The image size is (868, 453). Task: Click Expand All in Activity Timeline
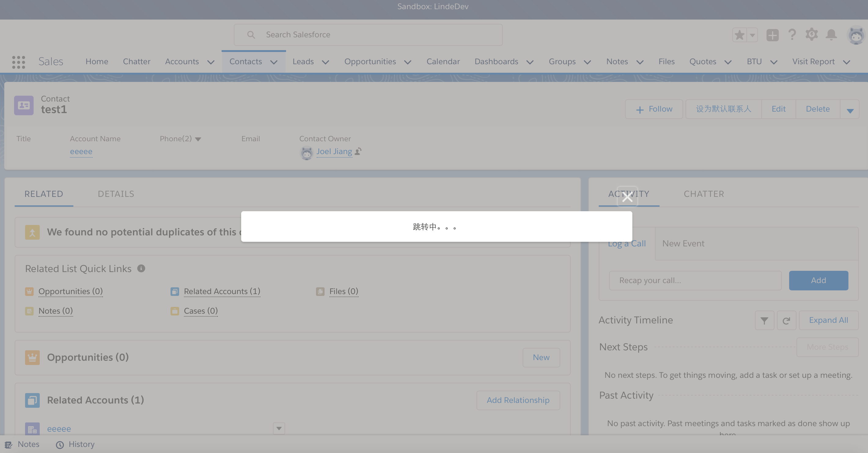(829, 320)
